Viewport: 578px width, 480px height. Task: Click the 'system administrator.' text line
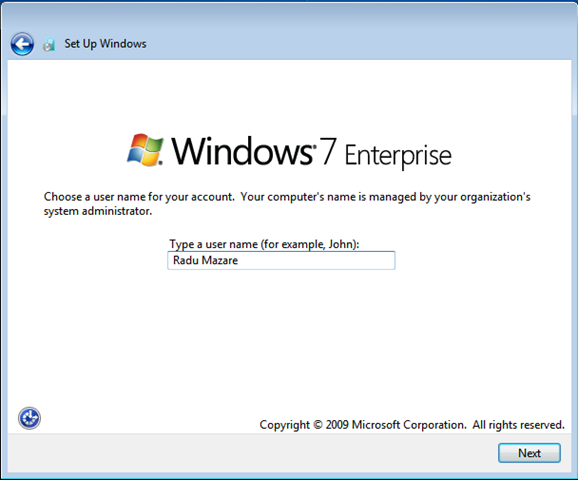(x=98, y=211)
